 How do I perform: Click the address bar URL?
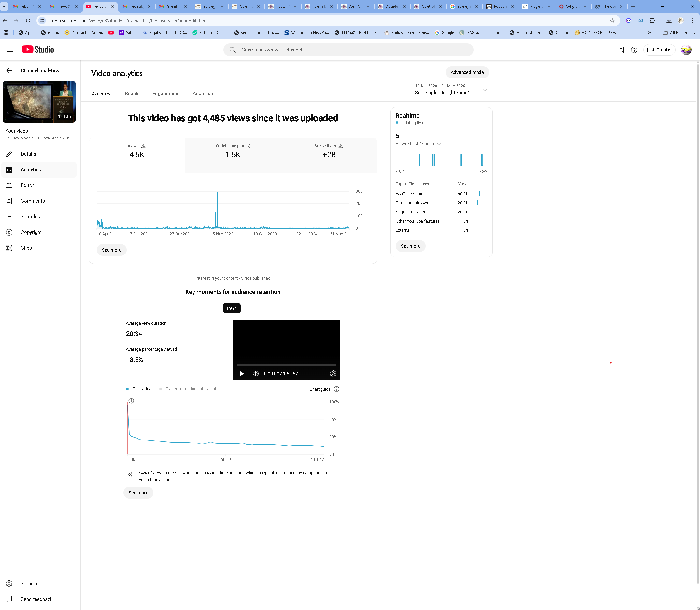[128, 21]
